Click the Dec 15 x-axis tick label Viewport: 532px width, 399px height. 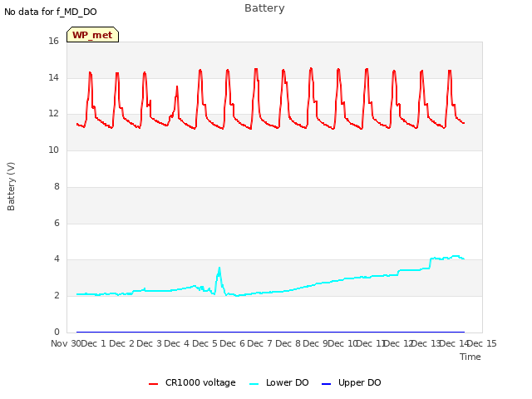point(482,343)
